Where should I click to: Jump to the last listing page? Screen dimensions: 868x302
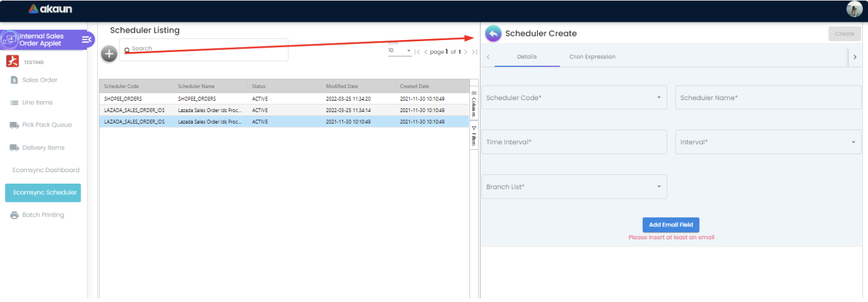coord(474,52)
